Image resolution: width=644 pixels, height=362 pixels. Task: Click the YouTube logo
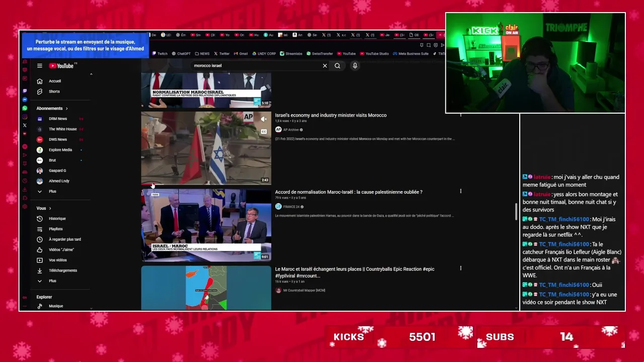click(62, 66)
